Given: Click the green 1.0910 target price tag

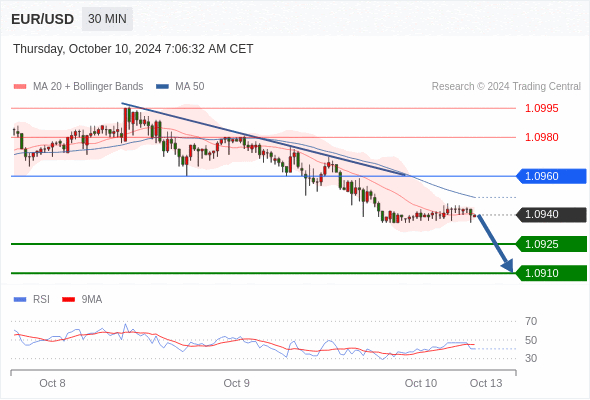Looking at the screenshot, I should pyautogui.click(x=551, y=273).
